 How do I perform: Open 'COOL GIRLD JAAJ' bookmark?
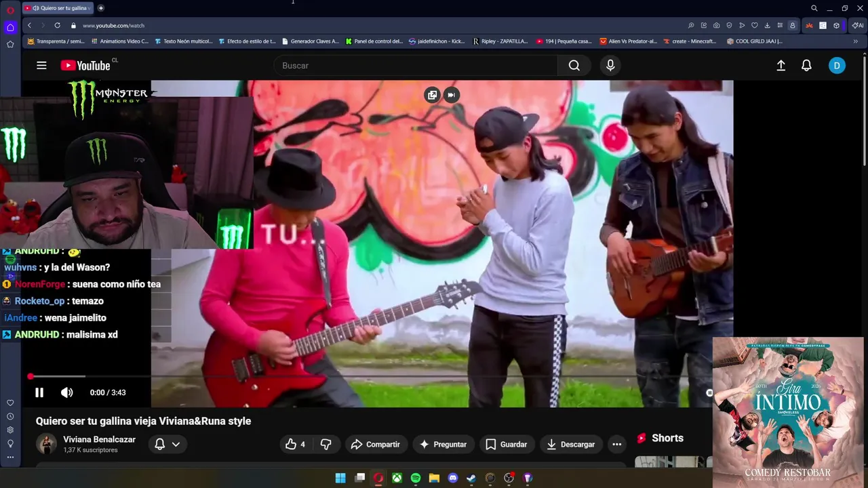[754, 41]
